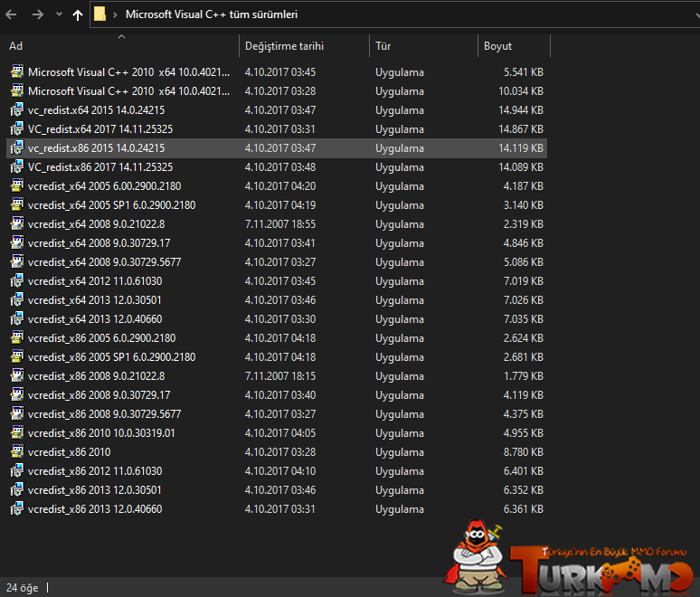
Task: Click the date '4.10.2017 04:10'
Action: [x=280, y=470]
